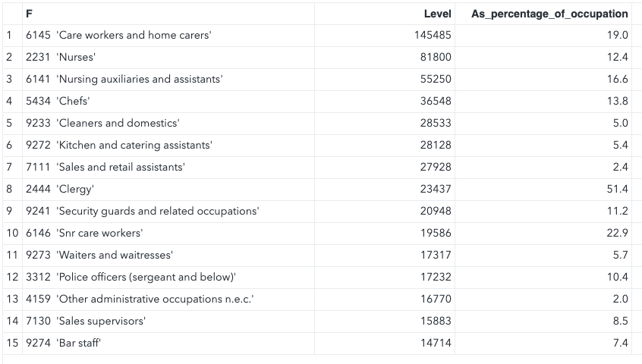Click the 'Waiters and waitresses' cell
The height and width of the screenshot is (364, 642).
99,255
